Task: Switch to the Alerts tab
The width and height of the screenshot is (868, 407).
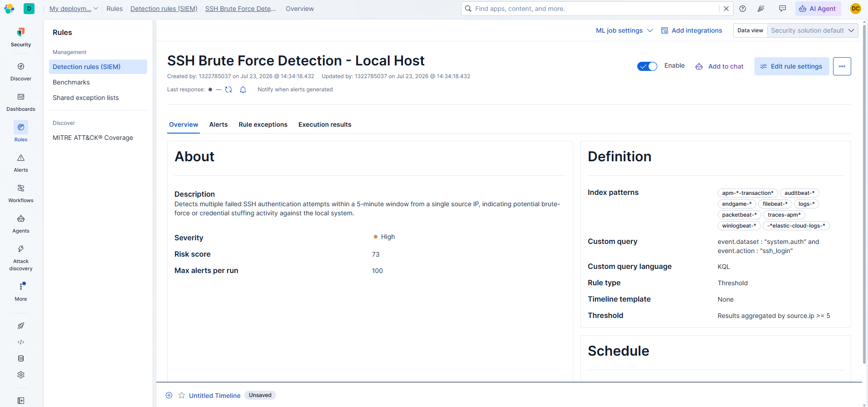Action: [218, 124]
